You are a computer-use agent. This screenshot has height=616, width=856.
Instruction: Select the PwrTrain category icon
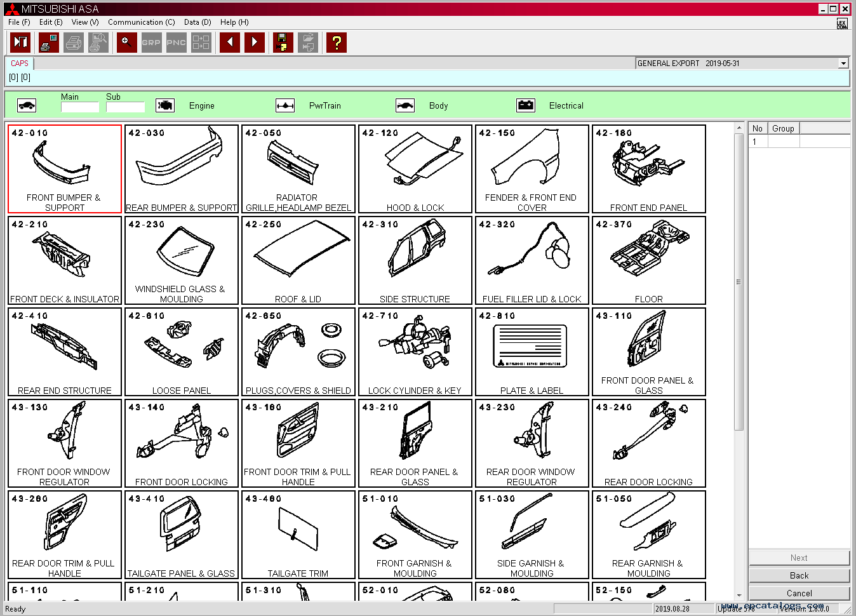[x=285, y=105]
